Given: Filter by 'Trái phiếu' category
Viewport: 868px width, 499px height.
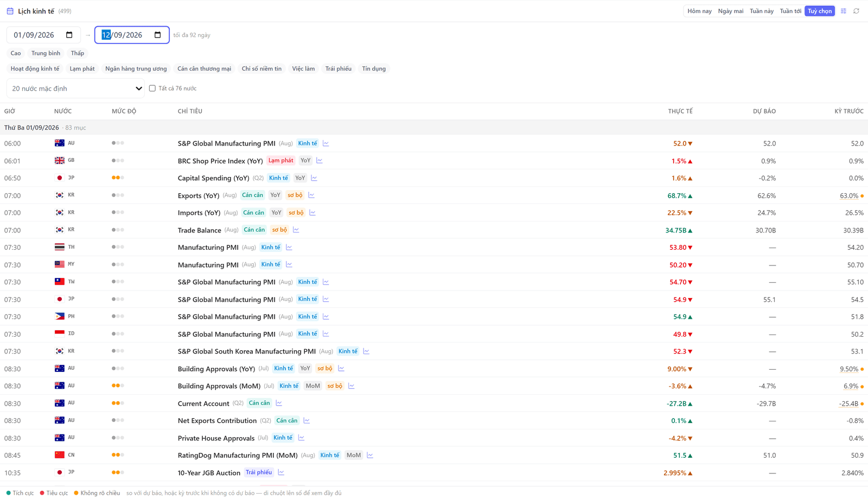Looking at the screenshot, I should 339,69.
